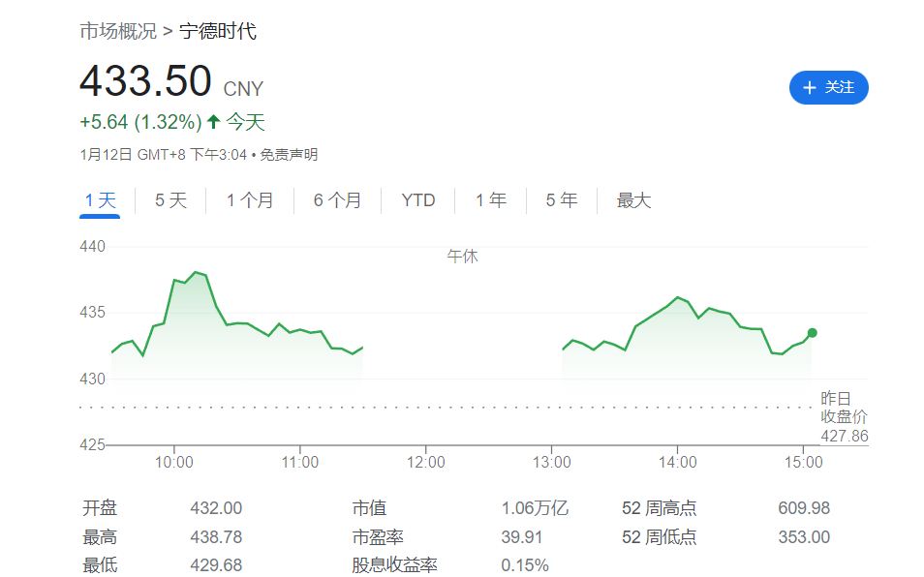The image size is (924, 577).
Task: Click the 1月12日 GMT+8 timestamp
Action: coord(164,155)
